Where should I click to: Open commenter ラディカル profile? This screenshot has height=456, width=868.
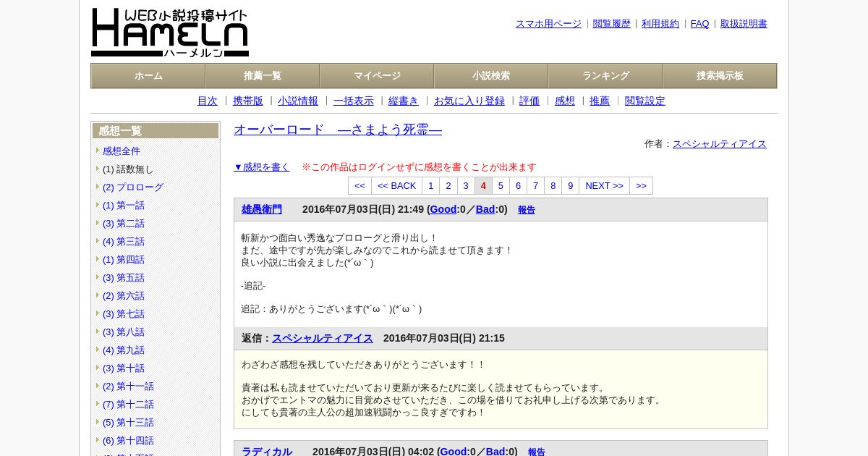pyautogui.click(x=267, y=451)
